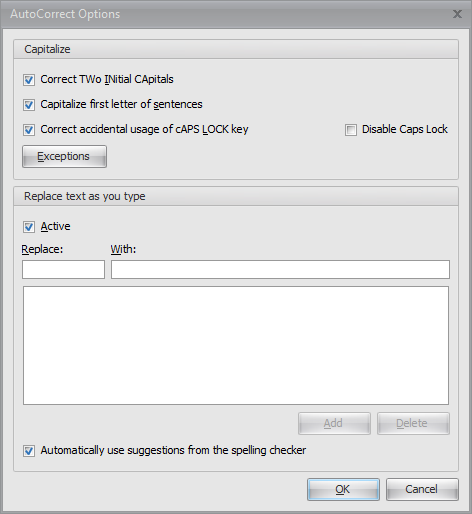
Task: Click the Replace text input field
Action: [63, 269]
